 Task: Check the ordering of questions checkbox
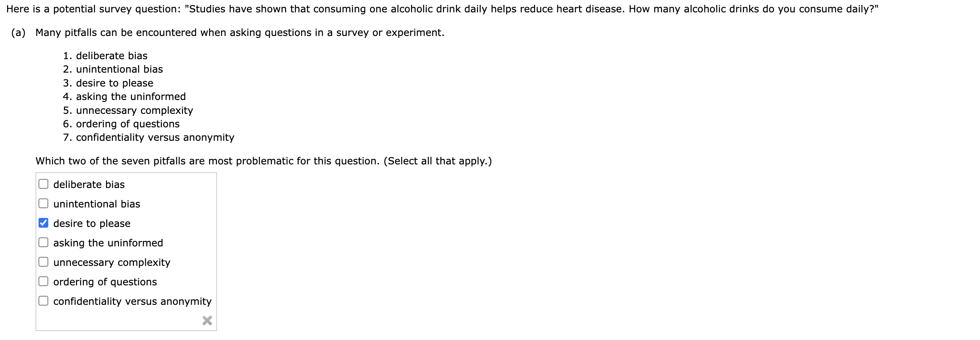coord(43,281)
